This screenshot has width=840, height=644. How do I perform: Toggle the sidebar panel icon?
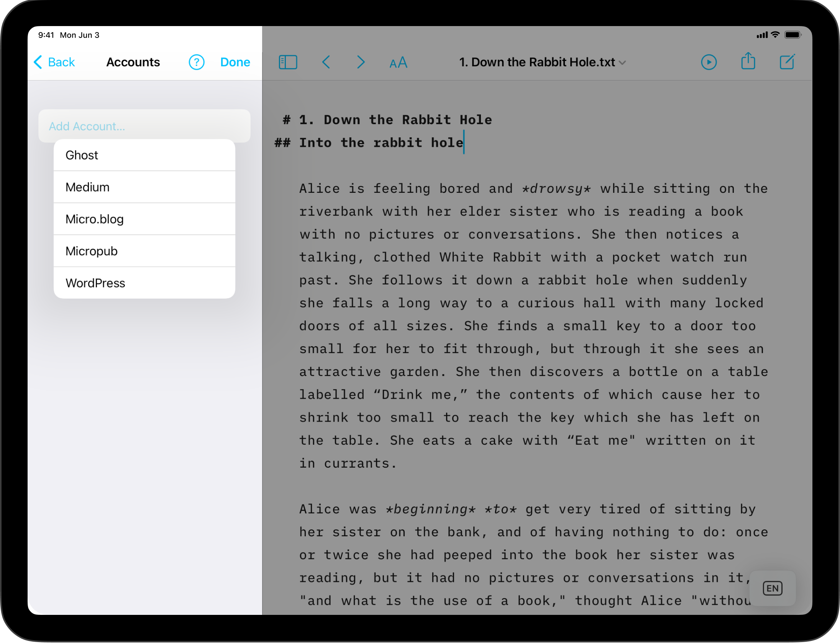pyautogui.click(x=288, y=62)
